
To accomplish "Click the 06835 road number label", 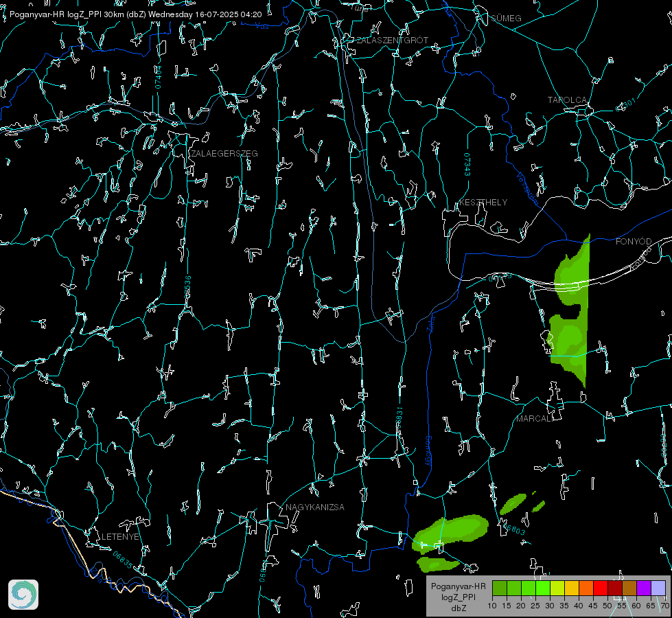I will tap(123, 560).
